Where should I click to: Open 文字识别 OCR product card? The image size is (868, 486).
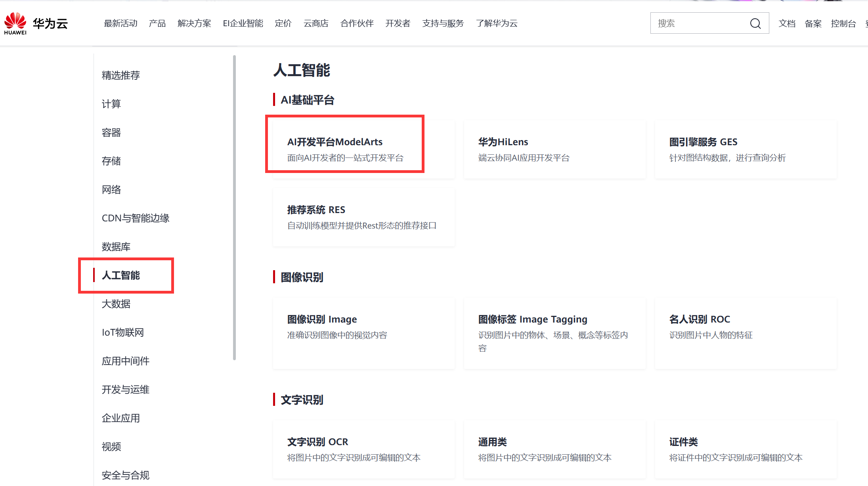pyautogui.click(x=364, y=449)
